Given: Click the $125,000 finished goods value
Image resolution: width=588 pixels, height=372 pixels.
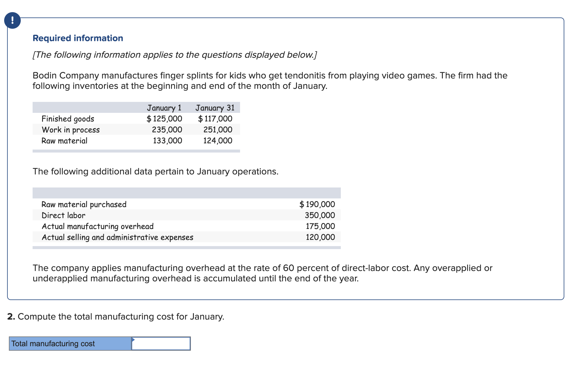Looking at the screenshot, I should coord(164,119).
